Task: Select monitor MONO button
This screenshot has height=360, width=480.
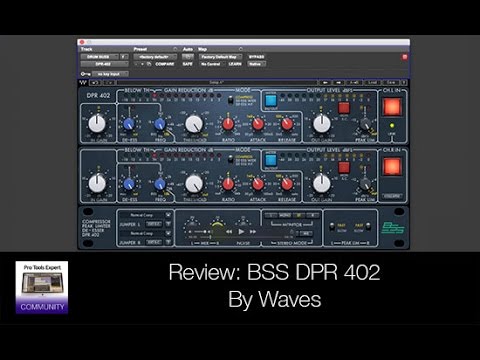Action: (x=285, y=215)
